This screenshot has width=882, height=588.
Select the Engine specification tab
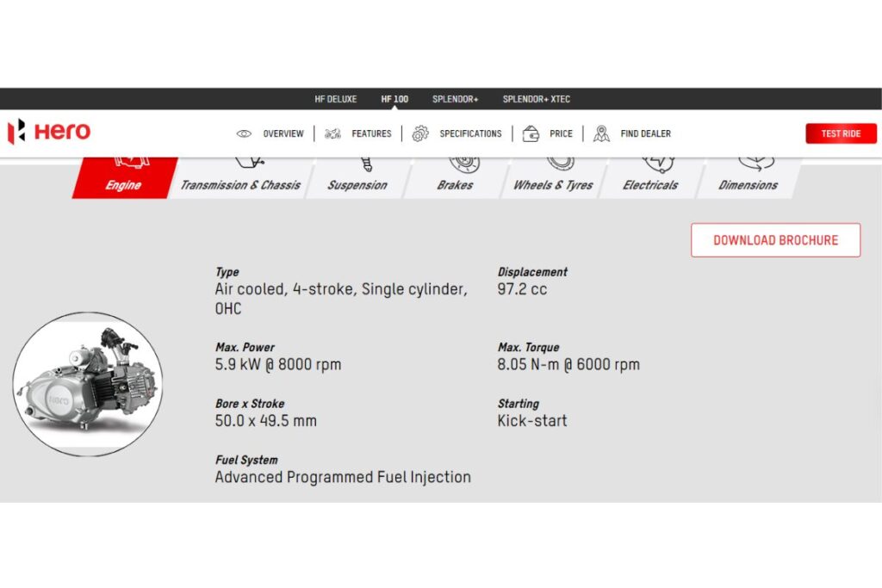tap(122, 177)
